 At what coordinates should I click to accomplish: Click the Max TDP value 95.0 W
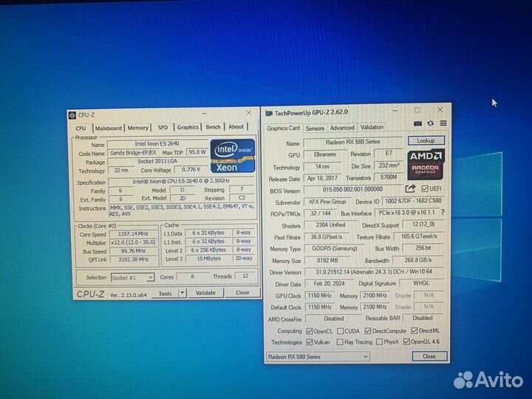click(197, 152)
